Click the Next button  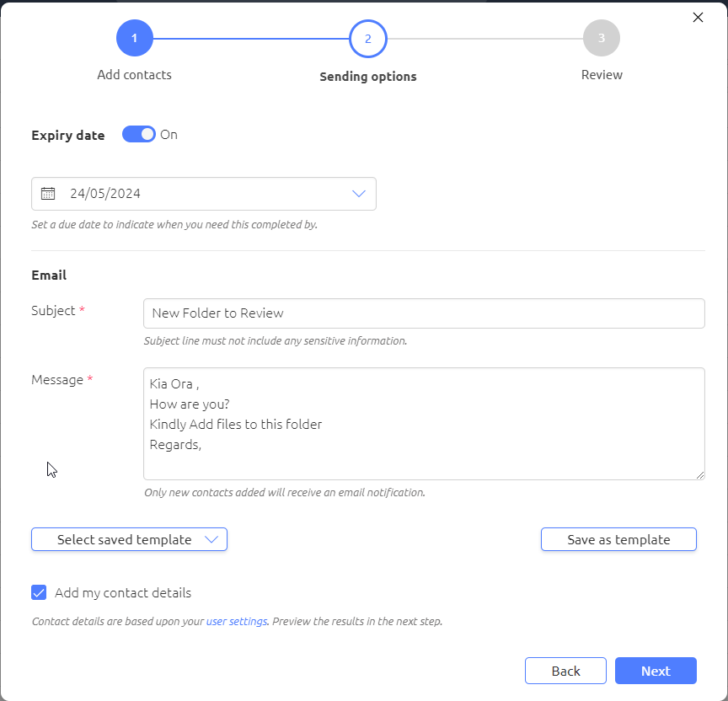(656, 671)
